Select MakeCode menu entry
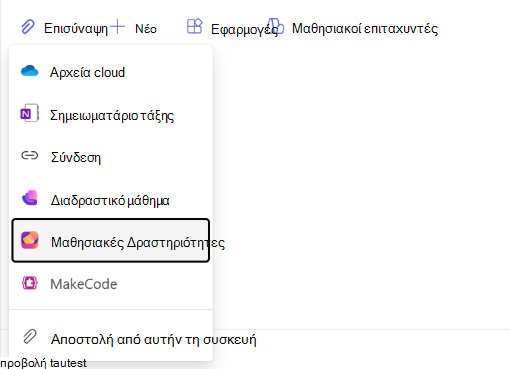 point(111,284)
